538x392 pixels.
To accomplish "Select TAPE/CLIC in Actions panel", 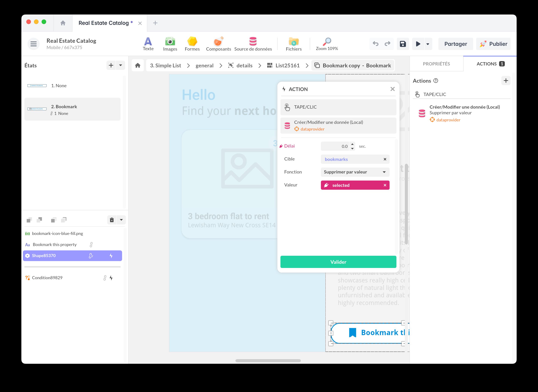I will click(461, 94).
